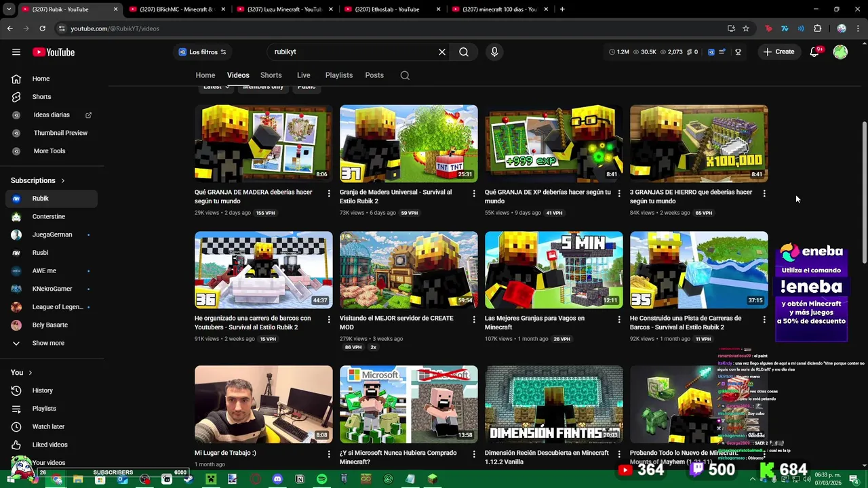
Task: Click the search magnifier button
Action: pyautogui.click(x=464, y=52)
